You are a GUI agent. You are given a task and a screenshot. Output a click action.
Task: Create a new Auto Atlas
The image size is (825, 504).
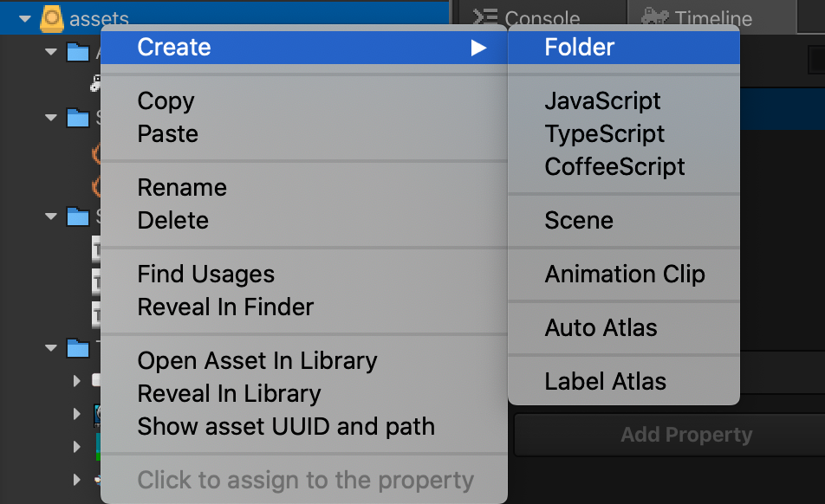[x=624, y=328]
